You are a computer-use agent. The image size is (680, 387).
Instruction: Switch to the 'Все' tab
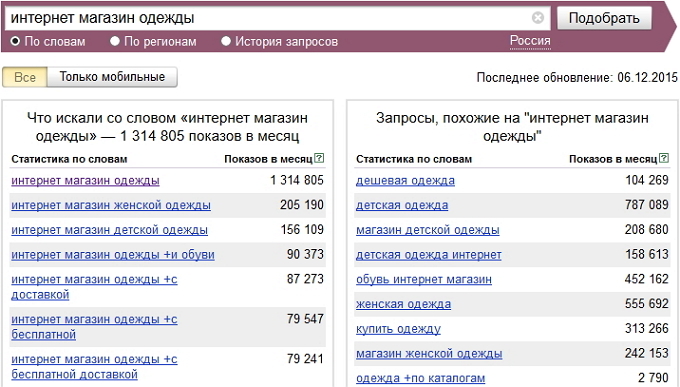click(x=25, y=77)
